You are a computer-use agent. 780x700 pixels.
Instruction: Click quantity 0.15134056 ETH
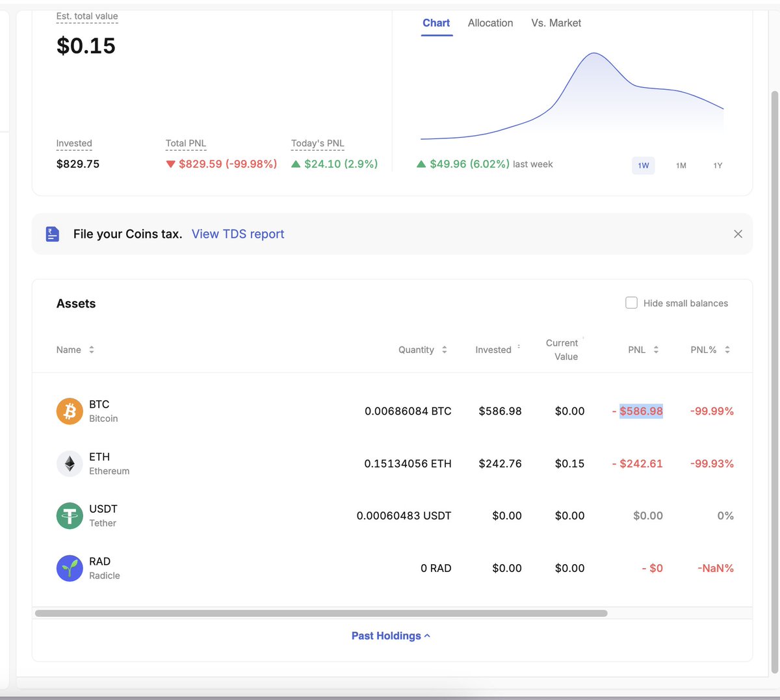(408, 464)
